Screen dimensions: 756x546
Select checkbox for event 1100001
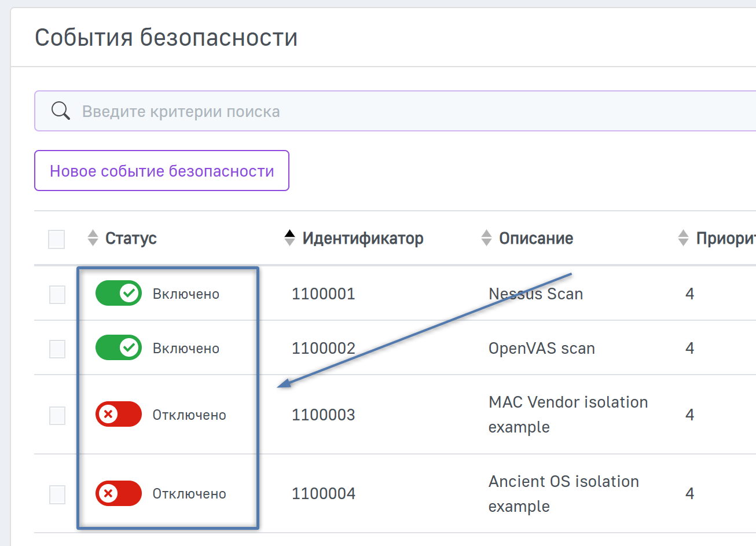(57, 295)
